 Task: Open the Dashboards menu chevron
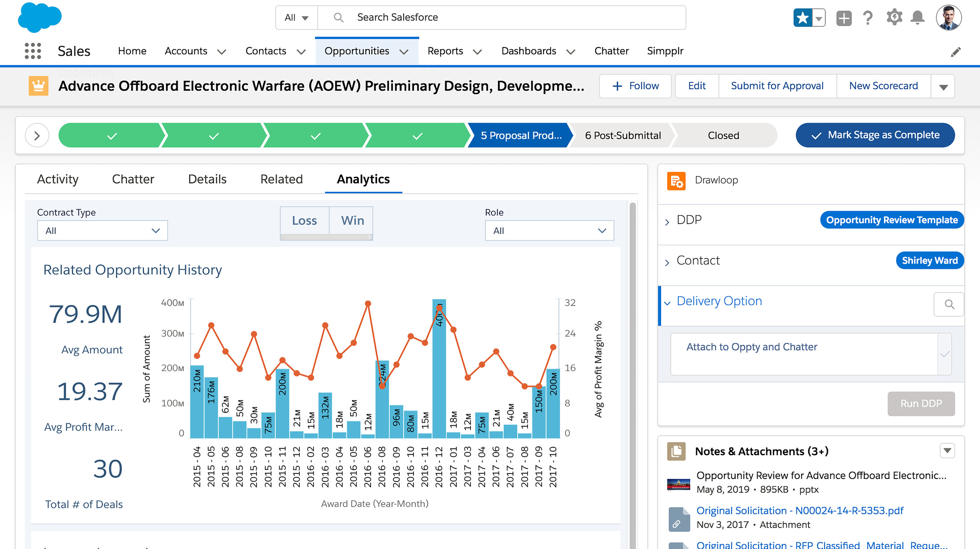pos(571,52)
